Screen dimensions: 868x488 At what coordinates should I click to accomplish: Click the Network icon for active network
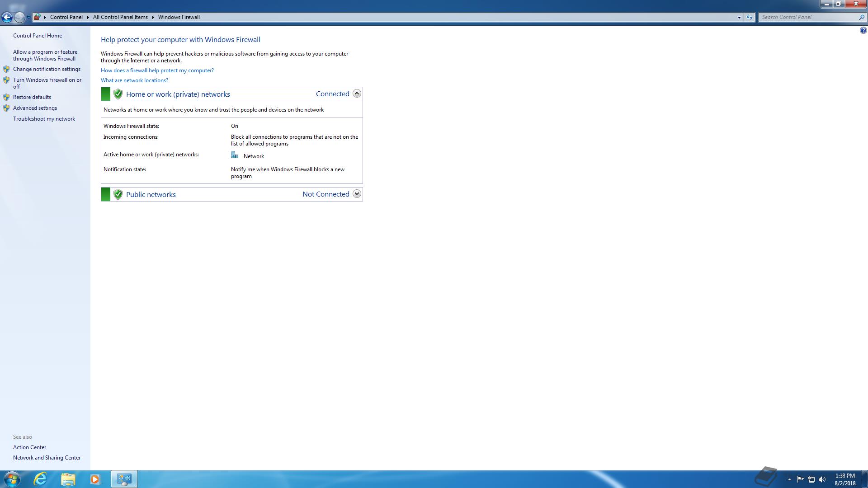point(235,155)
